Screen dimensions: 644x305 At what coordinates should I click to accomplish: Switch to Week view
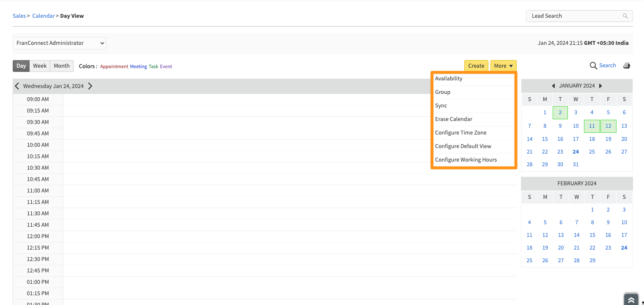coord(40,66)
